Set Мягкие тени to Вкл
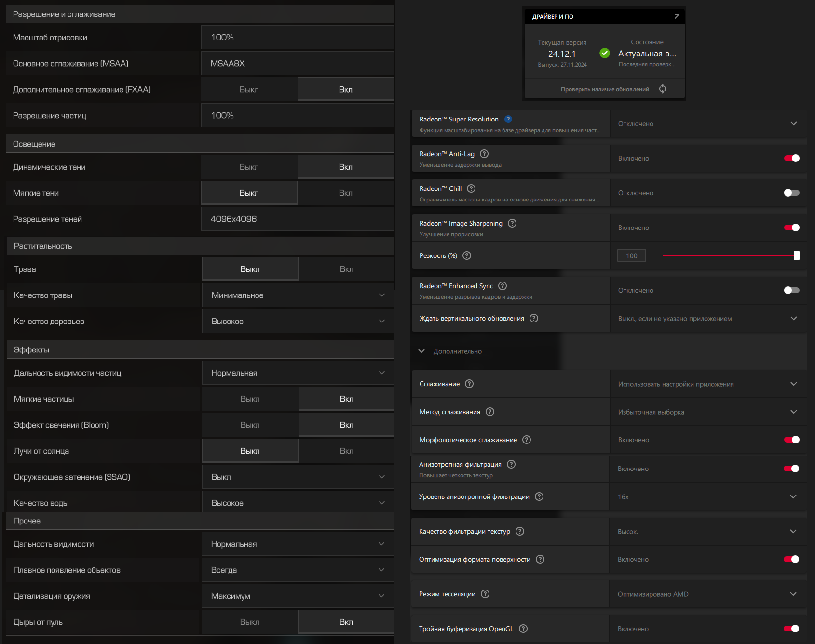Viewport: 815px width, 644px height. (x=346, y=193)
